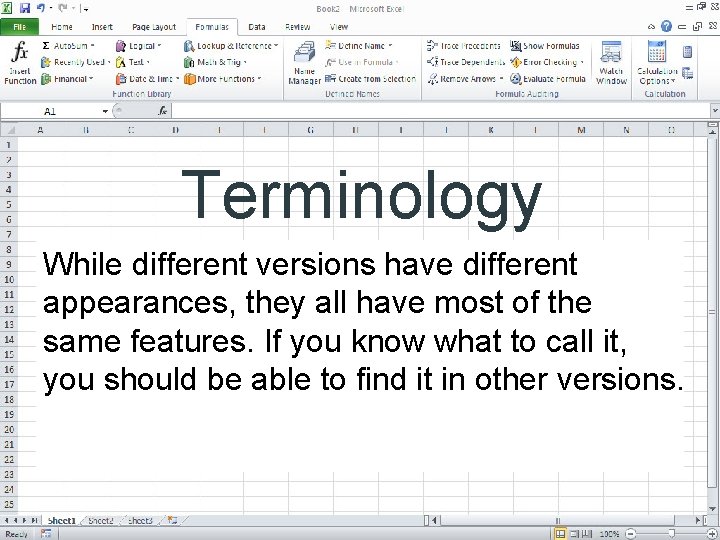Switch to Normal view in status bar

pos(560,534)
